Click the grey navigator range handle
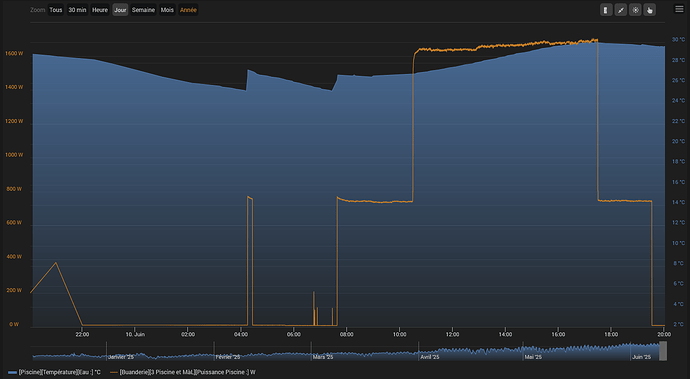Viewport: 690px width, 379px height. [x=663, y=351]
